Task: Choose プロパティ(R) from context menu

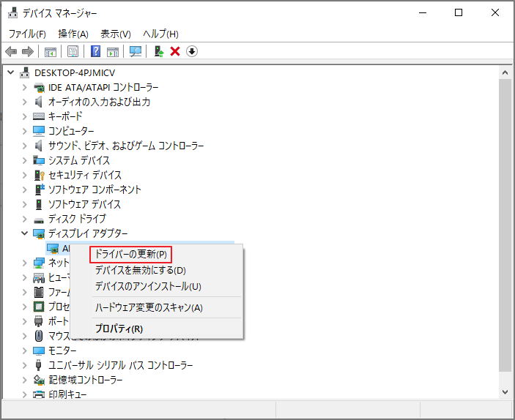Action: tap(119, 329)
